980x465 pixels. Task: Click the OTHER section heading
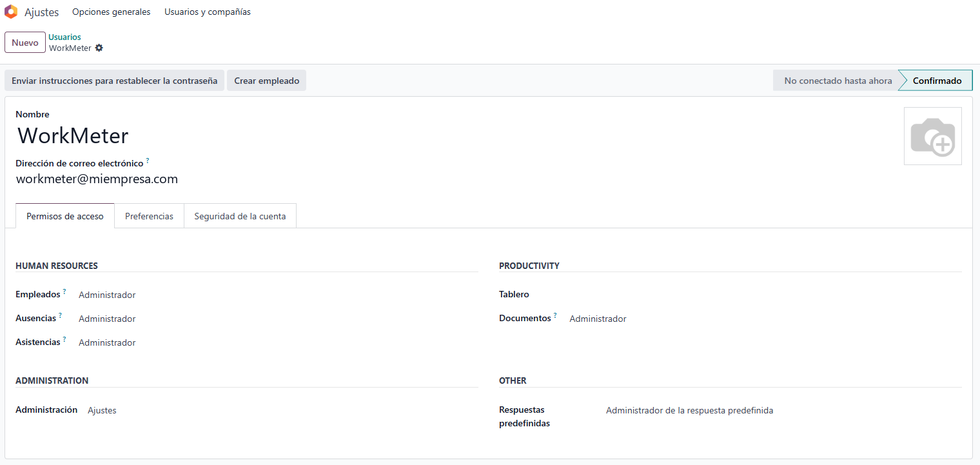click(x=513, y=381)
